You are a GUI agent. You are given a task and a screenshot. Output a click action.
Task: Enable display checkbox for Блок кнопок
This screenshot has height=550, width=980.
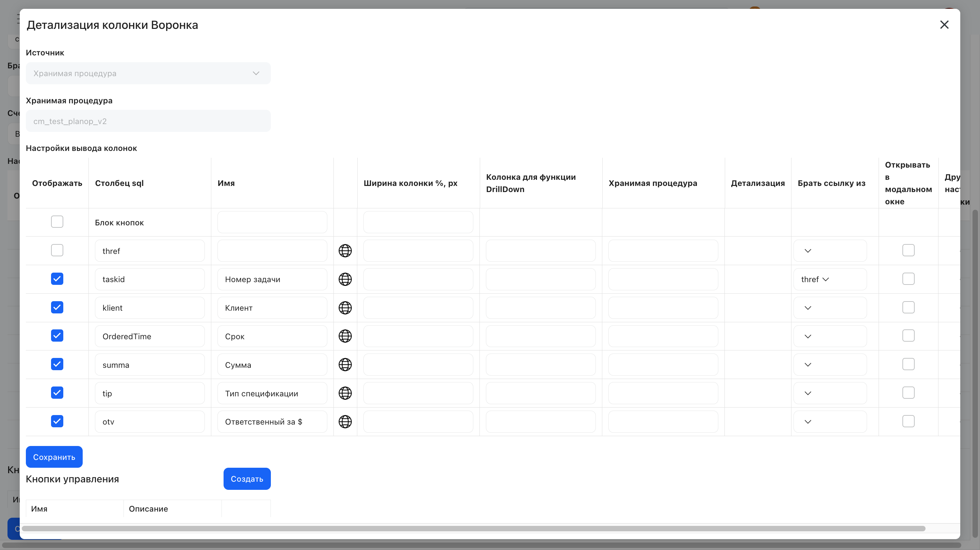pyautogui.click(x=57, y=222)
